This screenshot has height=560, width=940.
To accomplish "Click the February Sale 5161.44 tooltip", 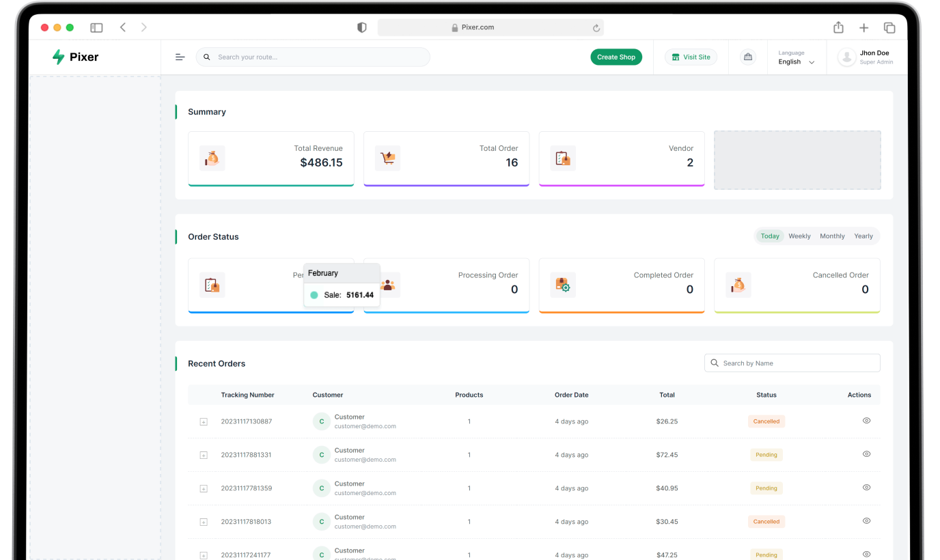I will 342,285.
